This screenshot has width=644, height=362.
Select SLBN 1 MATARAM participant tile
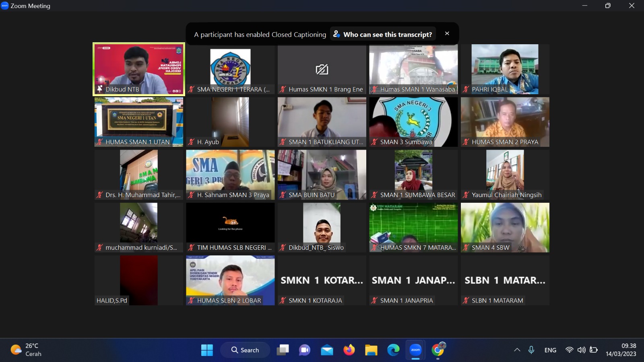[505, 280]
